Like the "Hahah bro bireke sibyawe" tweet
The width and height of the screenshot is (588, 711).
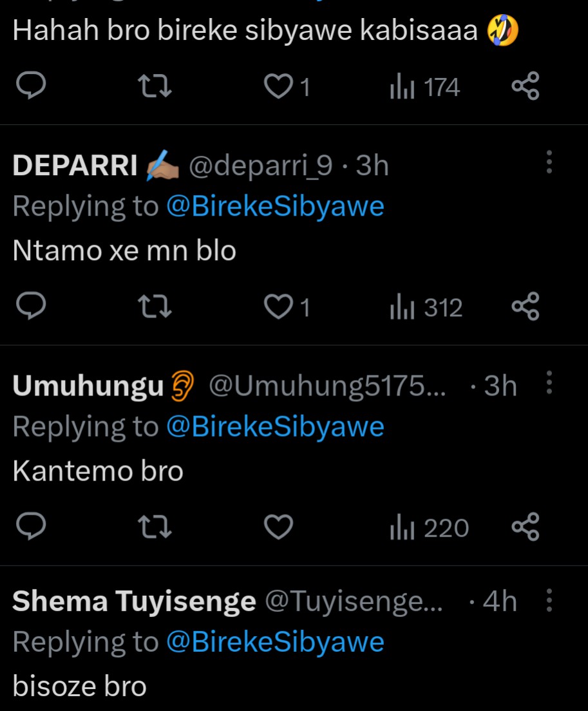pyautogui.click(x=279, y=87)
